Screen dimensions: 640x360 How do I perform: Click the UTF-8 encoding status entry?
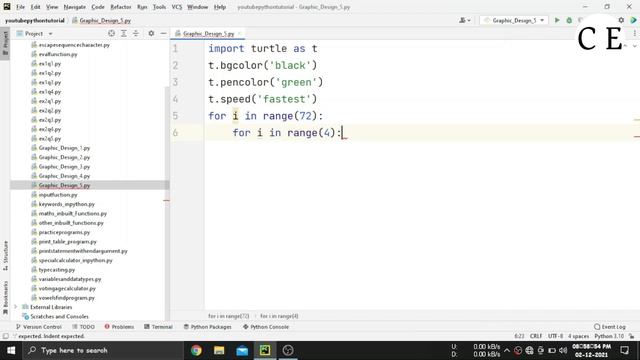click(x=555, y=336)
